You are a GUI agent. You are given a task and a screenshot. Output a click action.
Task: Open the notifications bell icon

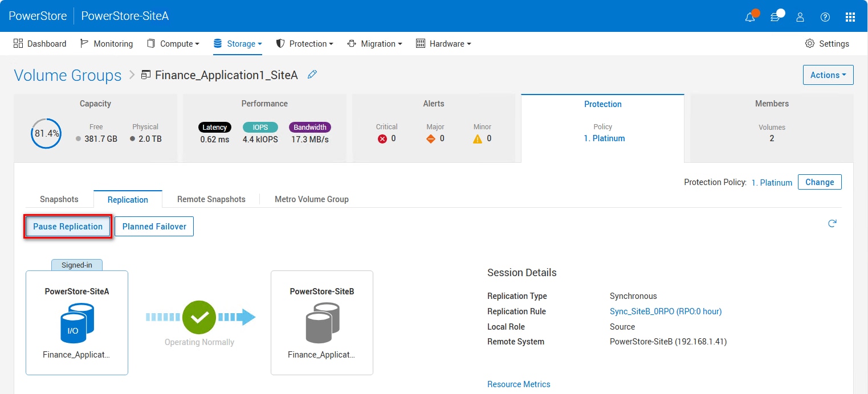[751, 17]
